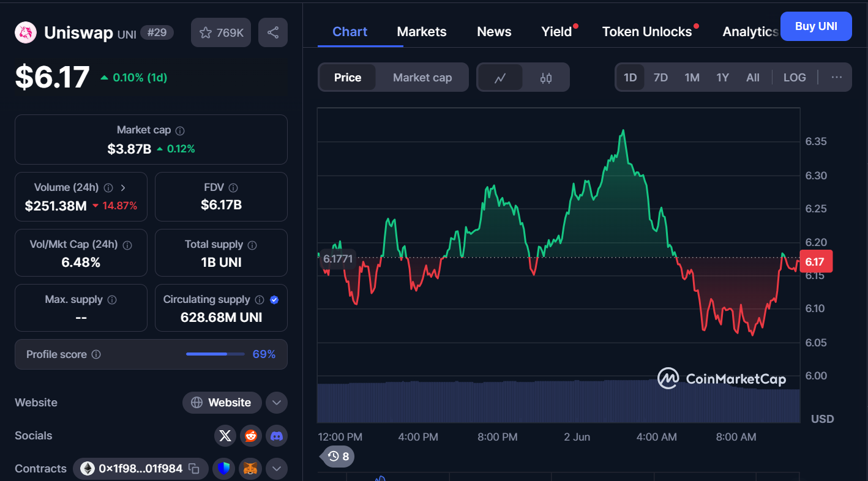
Task: Set chart range to All
Action: coord(753,78)
